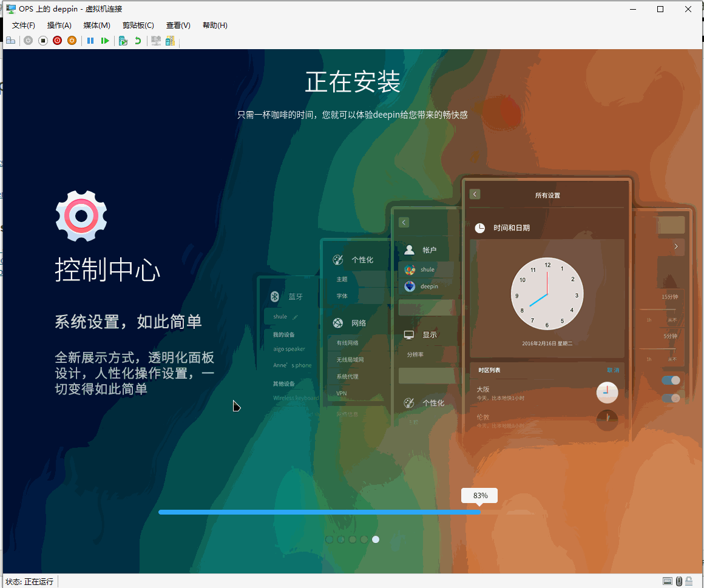704x588 pixels.
Task: Shut down the VM using the red power icon
Action: tap(57, 41)
